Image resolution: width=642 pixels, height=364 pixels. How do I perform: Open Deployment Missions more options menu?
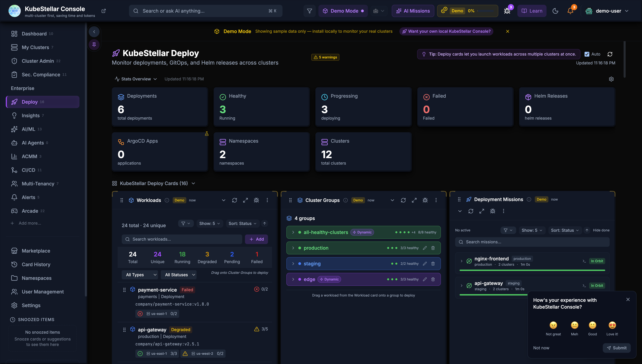[503, 211]
